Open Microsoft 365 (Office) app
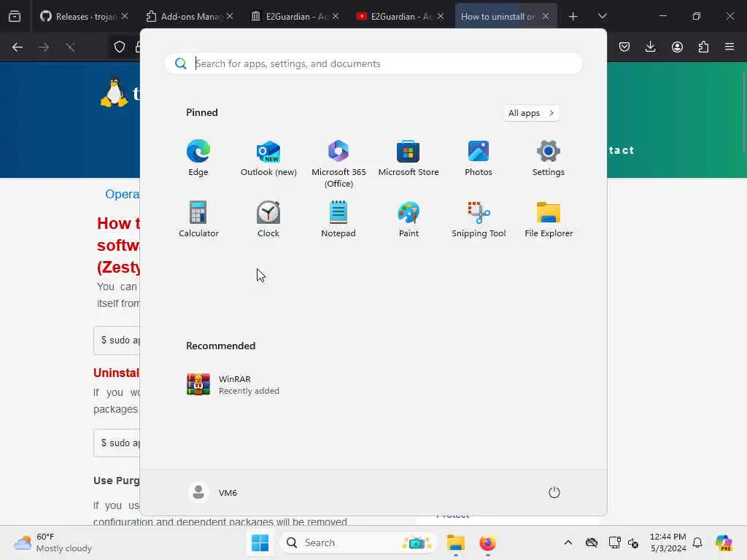Screen dimensions: 747x560 click(338, 164)
